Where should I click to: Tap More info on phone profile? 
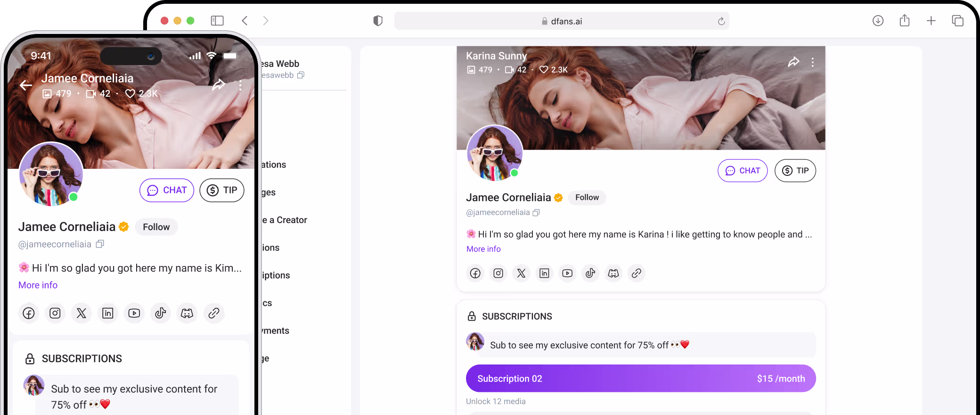pos(38,285)
